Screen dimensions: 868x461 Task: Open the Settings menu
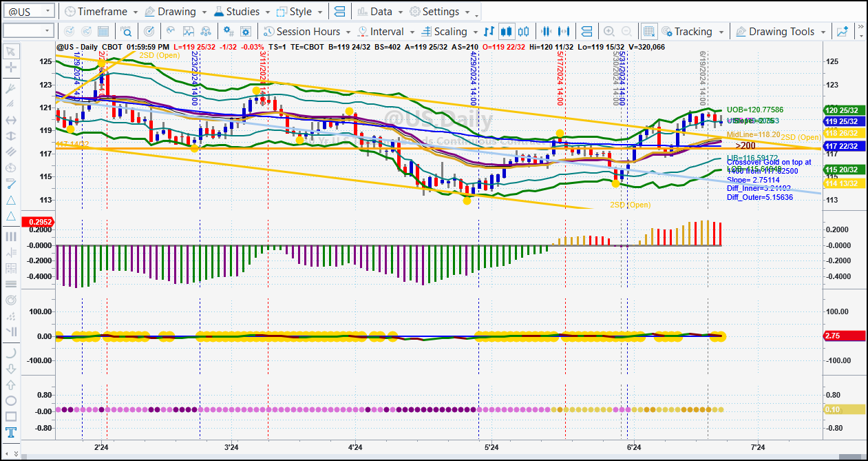[x=439, y=12]
